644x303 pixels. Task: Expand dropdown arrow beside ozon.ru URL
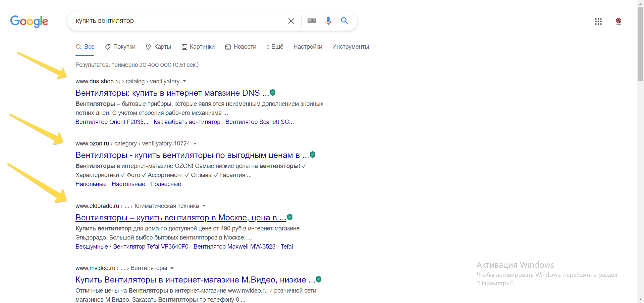195,144
